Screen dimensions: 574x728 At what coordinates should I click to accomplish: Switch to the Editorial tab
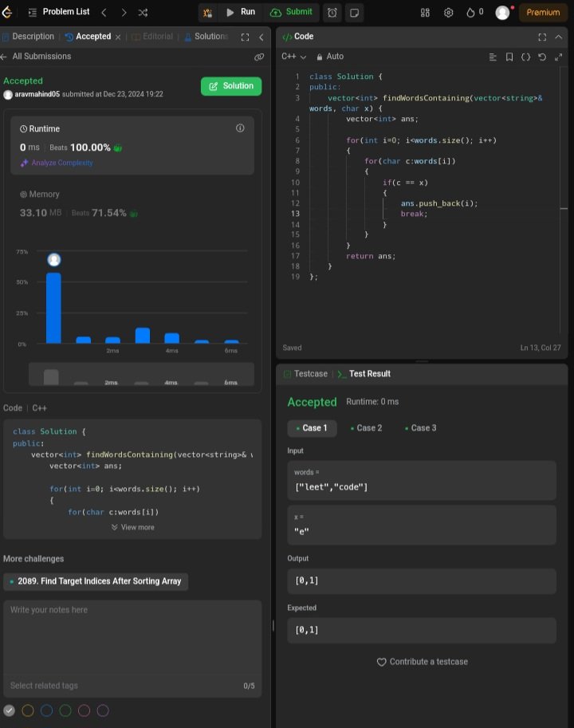(x=152, y=37)
